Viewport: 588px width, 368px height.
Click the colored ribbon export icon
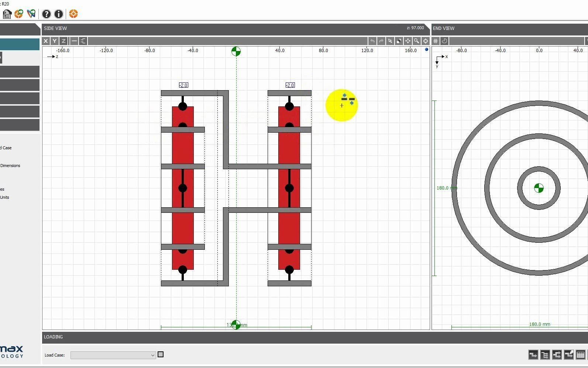(x=31, y=14)
